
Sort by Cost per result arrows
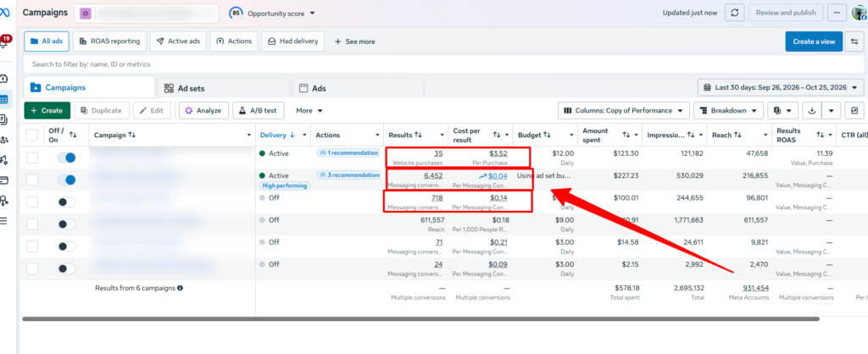497,135
